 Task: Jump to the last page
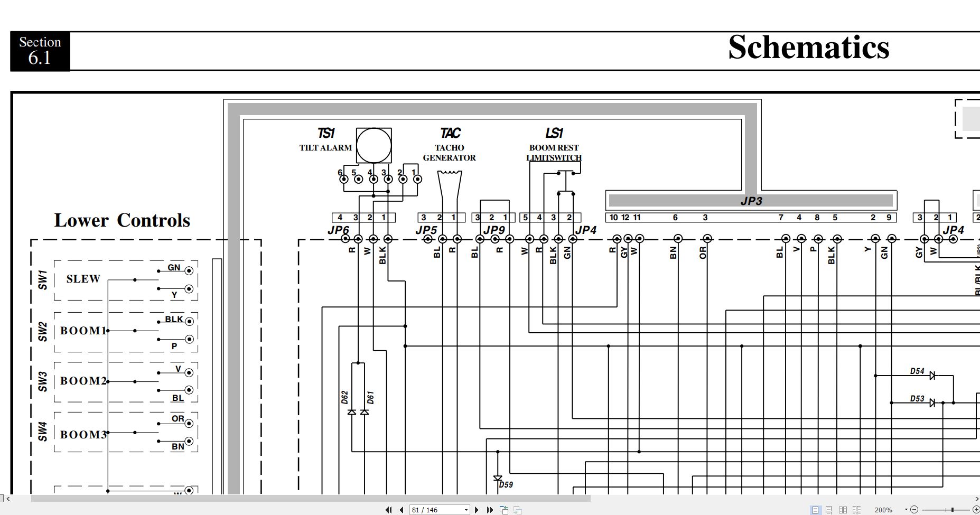[x=490, y=510]
